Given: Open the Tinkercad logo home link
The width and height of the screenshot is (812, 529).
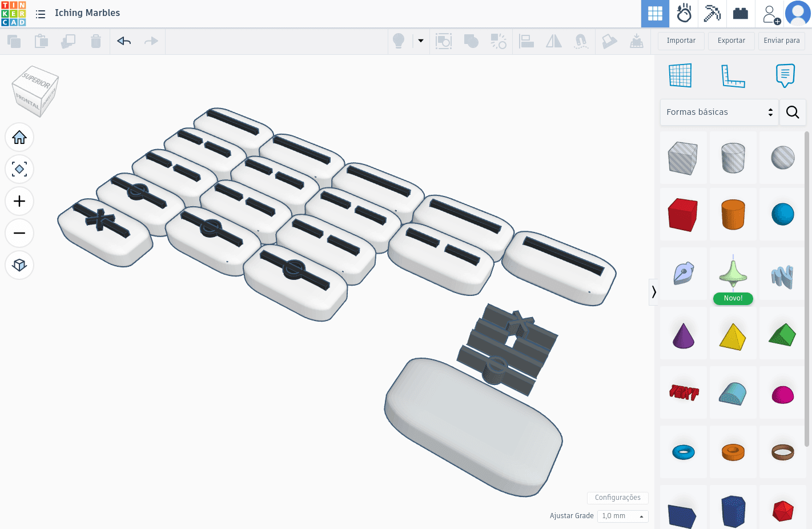Looking at the screenshot, I should (14, 14).
